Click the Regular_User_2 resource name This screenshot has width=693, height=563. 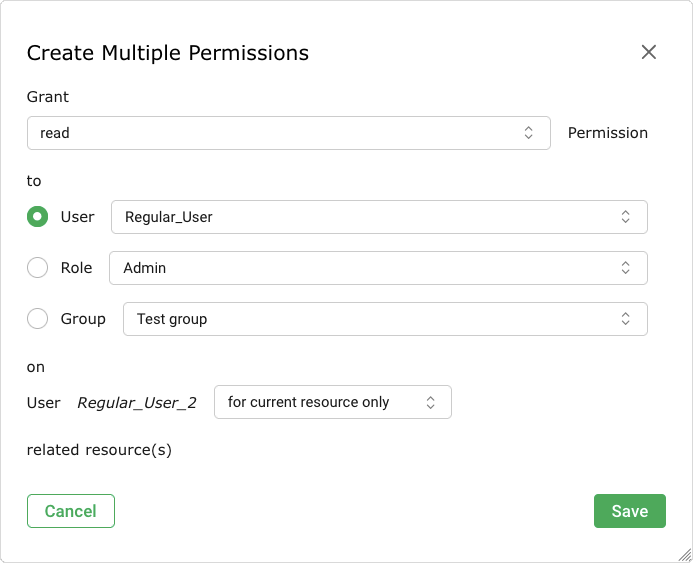point(137,403)
